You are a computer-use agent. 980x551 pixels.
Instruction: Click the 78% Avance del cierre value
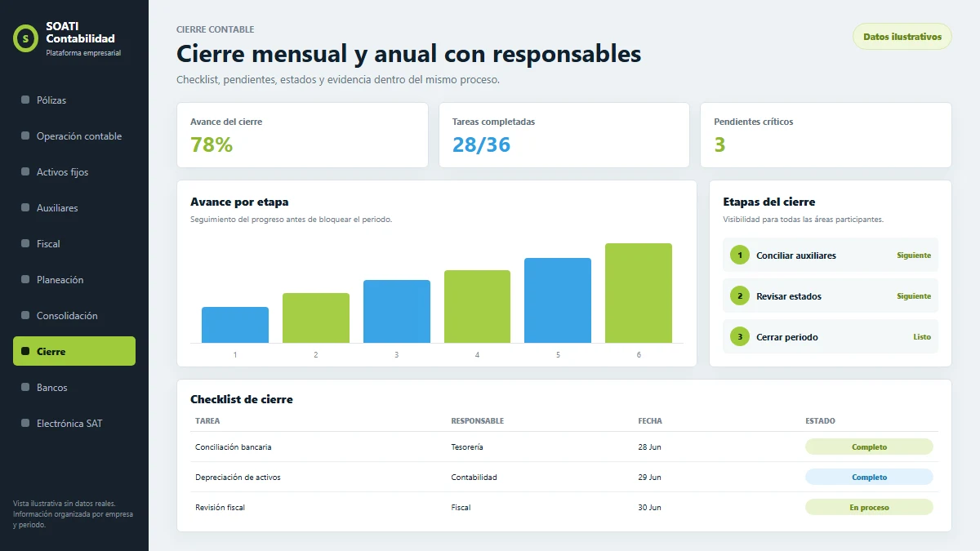click(x=212, y=145)
